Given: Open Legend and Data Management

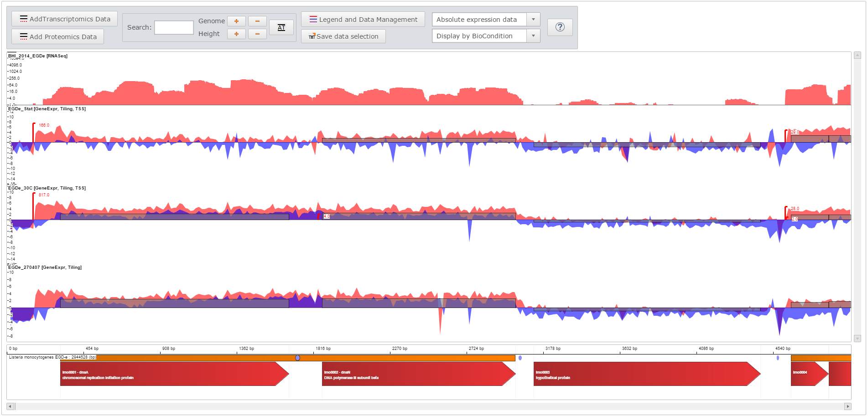Looking at the screenshot, I should pyautogui.click(x=363, y=20).
